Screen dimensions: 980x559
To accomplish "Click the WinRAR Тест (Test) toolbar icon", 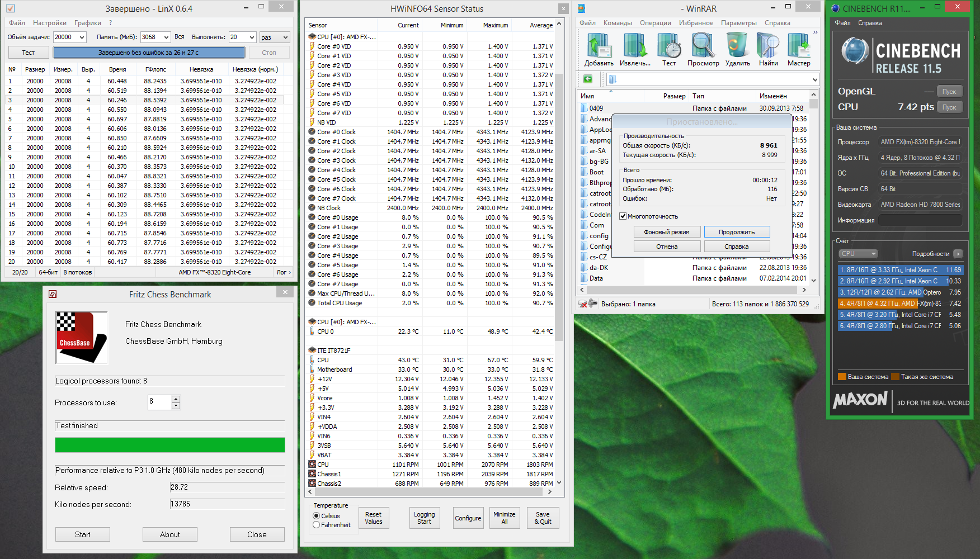I will (669, 49).
